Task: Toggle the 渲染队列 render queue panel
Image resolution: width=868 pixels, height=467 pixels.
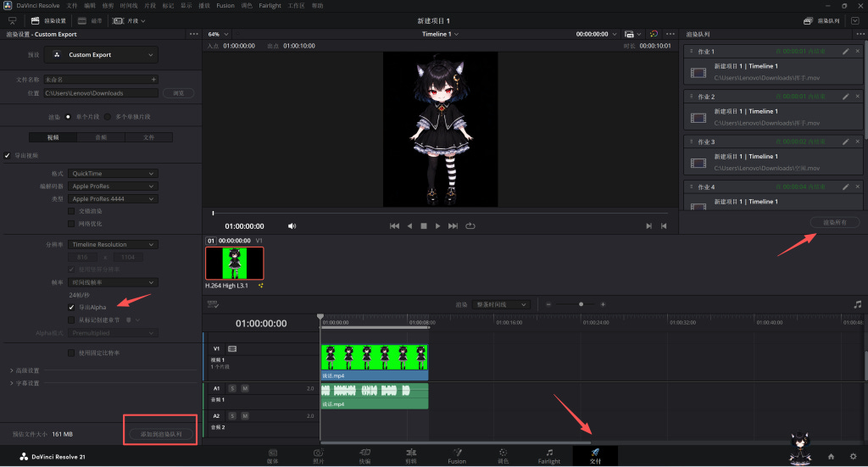Action: 821,21
